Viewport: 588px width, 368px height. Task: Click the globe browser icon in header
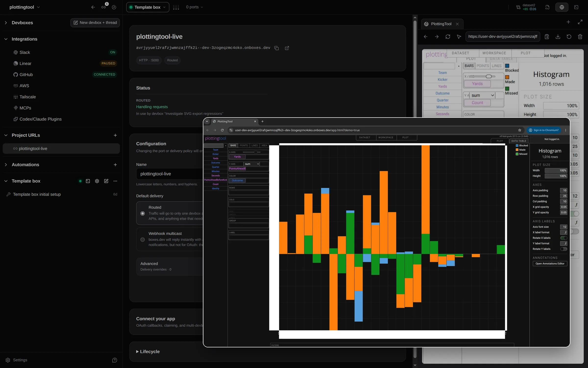pyautogui.click(x=562, y=7)
